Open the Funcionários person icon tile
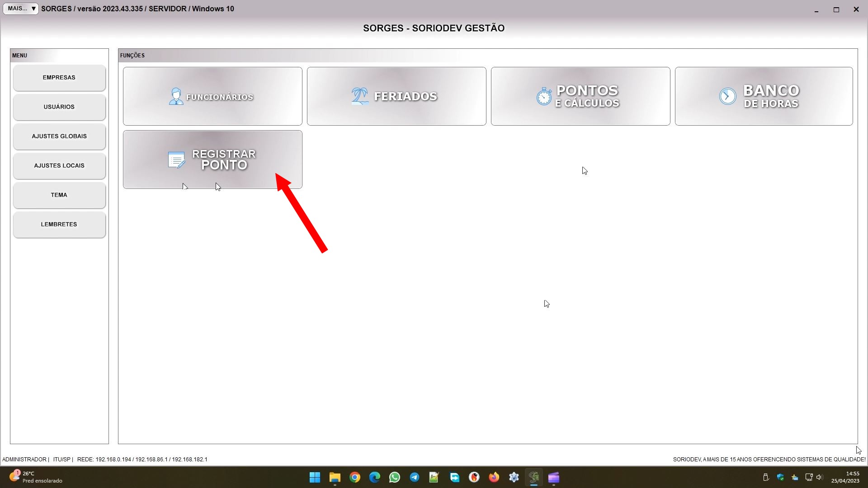 point(176,97)
